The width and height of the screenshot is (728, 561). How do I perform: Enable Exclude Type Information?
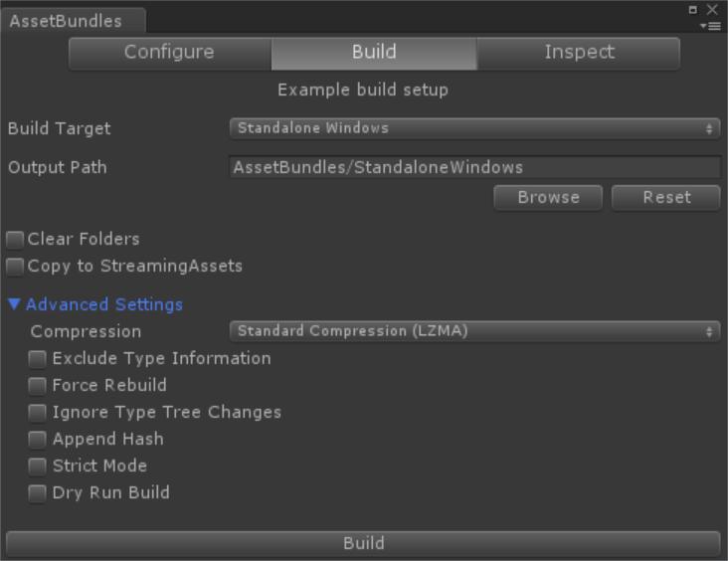pyautogui.click(x=38, y=359)
